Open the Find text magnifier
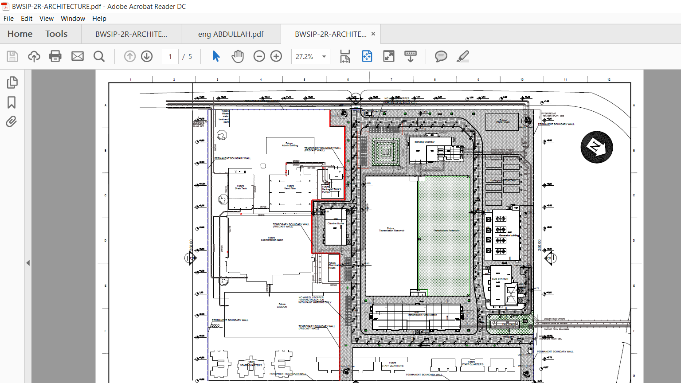681x383 pixels. 99,56
